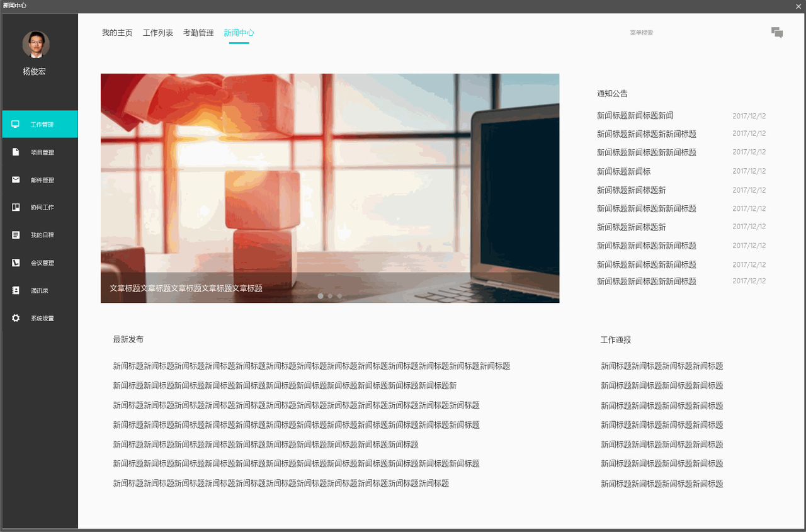
Task: Open the longest headline under 最新发布
Action: click(x=312, y=366)
